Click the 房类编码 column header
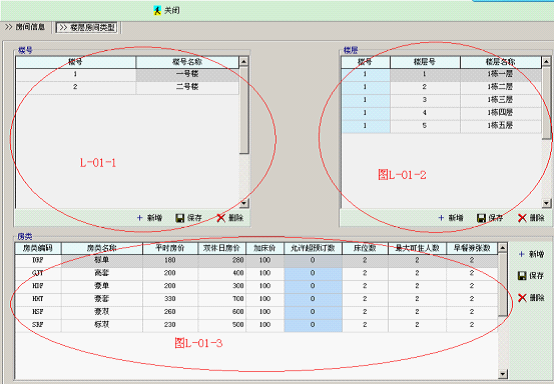Screen dimensions: 554x384 pyautogui.click(x=38, y=248)
